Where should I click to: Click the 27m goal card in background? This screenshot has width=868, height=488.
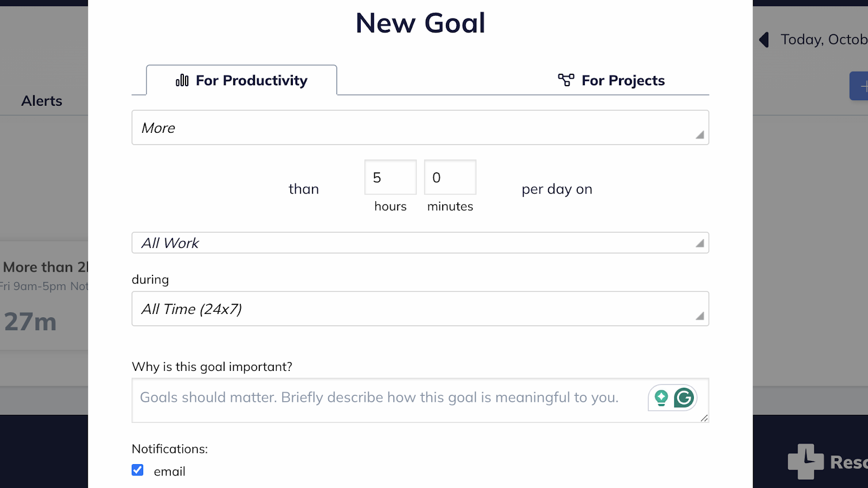coord(44,296)
